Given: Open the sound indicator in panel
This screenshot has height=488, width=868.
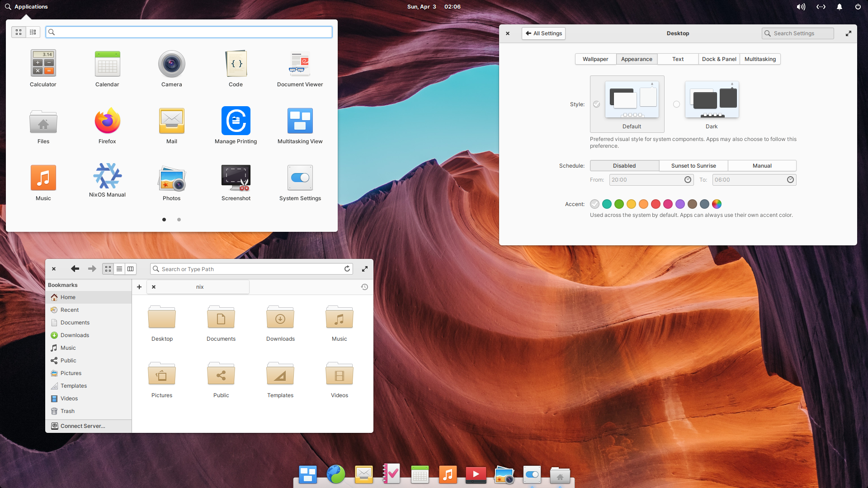Looking at the screenshot, I should (x=801, y=7).
